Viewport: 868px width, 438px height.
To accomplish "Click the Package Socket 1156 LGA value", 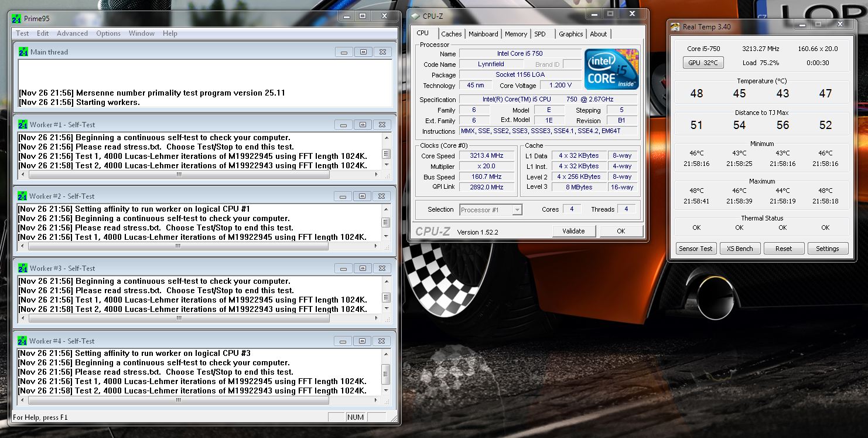I will pyautogui.click(x=520, y=74).
